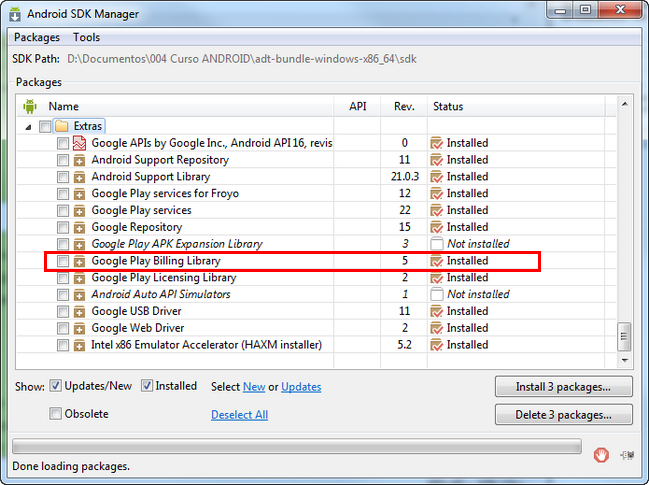The image size is (649, 485).
Task: Select the Google USB Driver row text
Action: click(137, 311)
